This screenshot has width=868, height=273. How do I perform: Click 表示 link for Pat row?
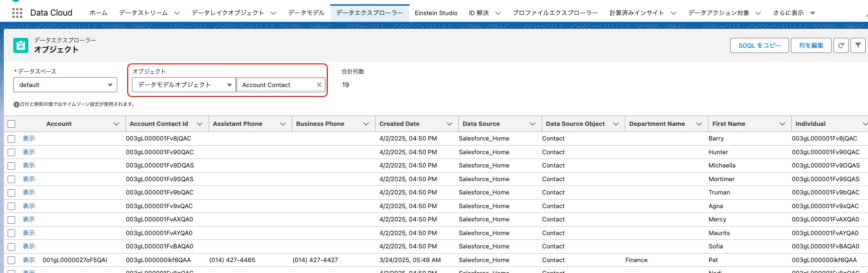click(29, 260)
